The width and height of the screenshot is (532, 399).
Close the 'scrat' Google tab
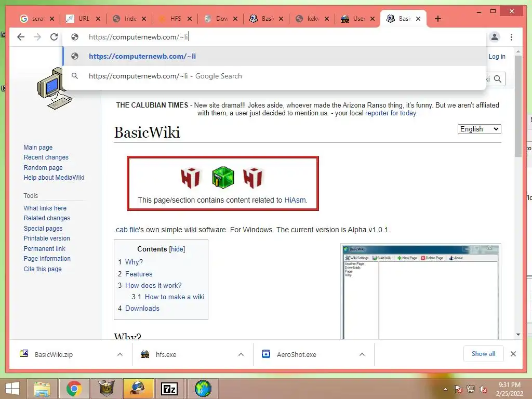pos(52,19)
